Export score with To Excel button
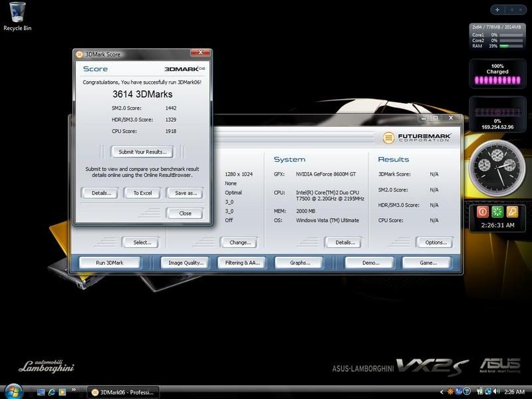This screenshot has height=399, width=532. click(142, 193)
